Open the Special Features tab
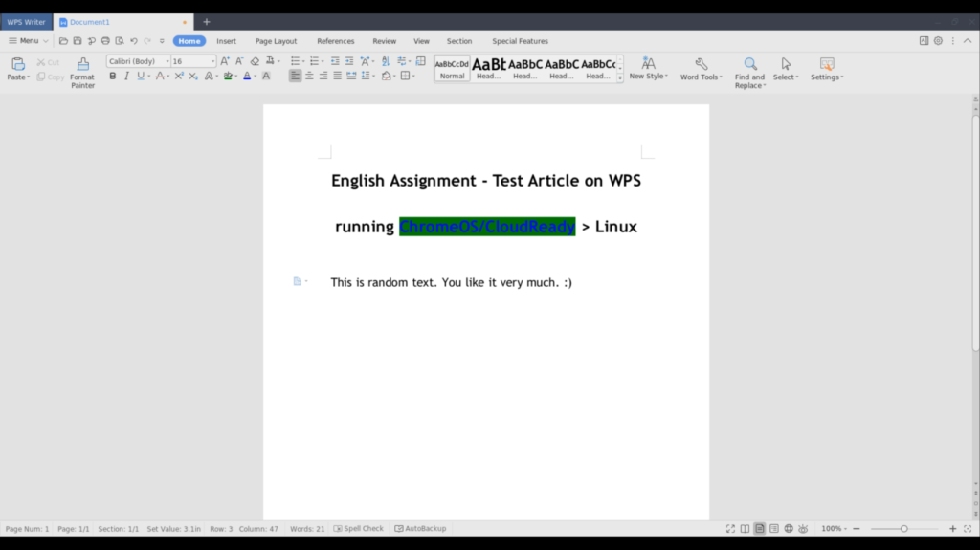 (x=520, y=41)
